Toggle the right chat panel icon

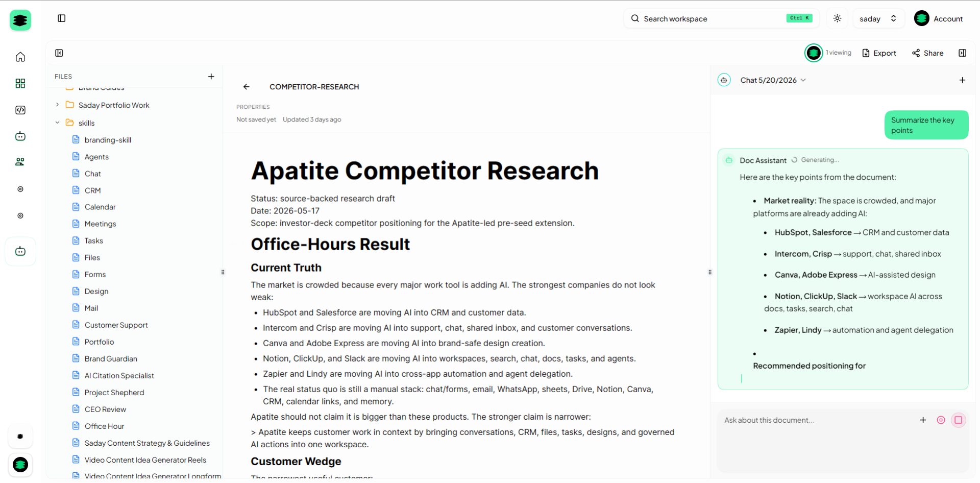(x=963, y=53)
